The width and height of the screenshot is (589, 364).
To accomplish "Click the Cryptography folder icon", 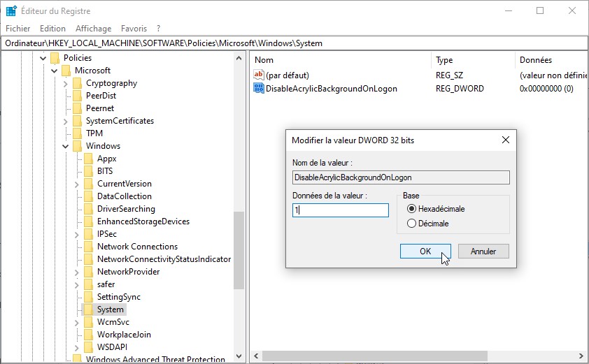I will click(x=77, y=83).
